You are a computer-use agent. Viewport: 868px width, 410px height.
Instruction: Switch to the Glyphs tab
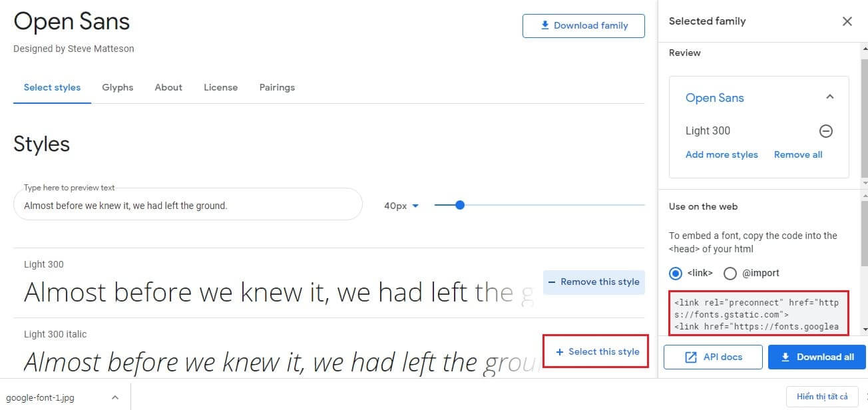click(x=118, y=87)
